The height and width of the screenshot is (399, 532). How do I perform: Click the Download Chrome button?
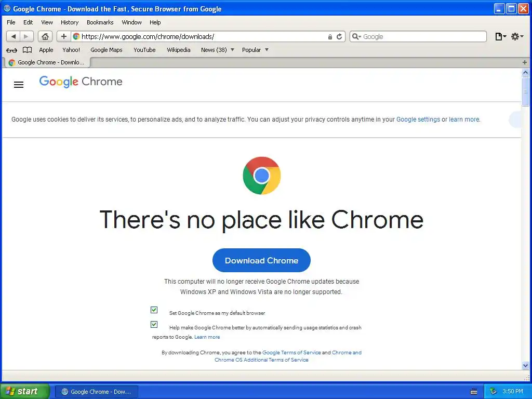pos(261,260)
